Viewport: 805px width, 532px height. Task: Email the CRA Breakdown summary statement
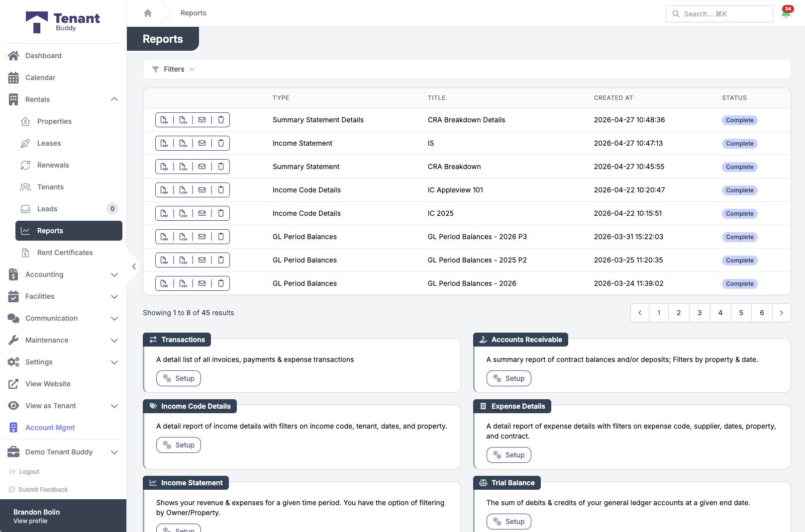[202, 167]
